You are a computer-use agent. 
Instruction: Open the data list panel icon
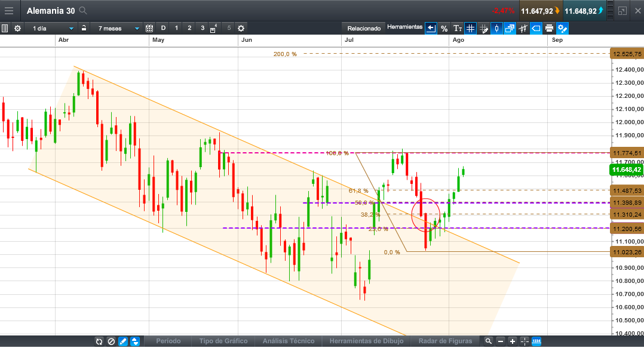pos(5,28)
